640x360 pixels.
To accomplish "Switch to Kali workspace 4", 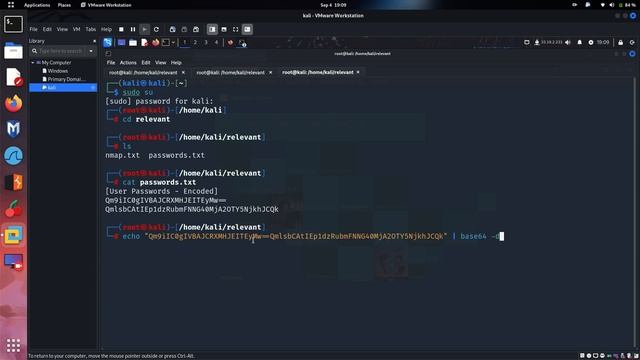I will 216,42.
